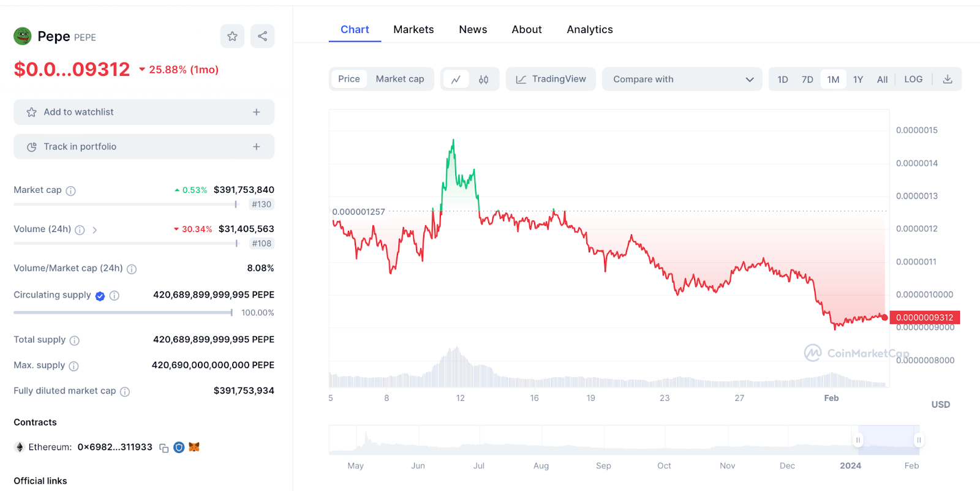980x491 pixels.
Task: Select 1Y time range
Action: click(858, 79)
